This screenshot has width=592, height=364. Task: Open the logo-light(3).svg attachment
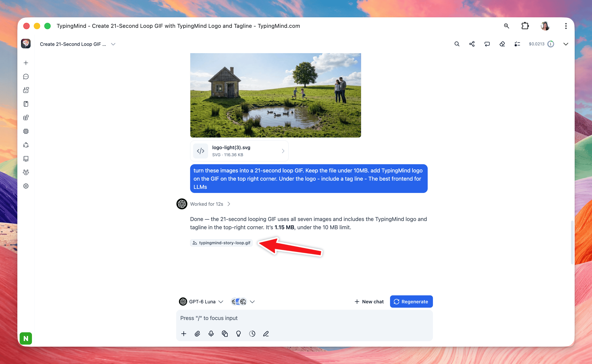pyautogui.click(x=239, y=151)
